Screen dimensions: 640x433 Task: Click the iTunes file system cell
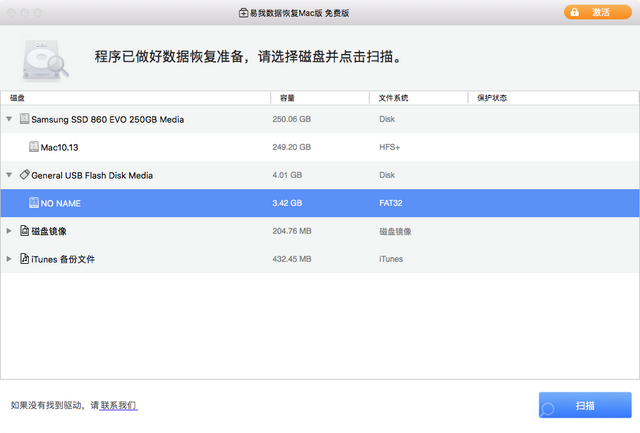(x=391, y=259)
